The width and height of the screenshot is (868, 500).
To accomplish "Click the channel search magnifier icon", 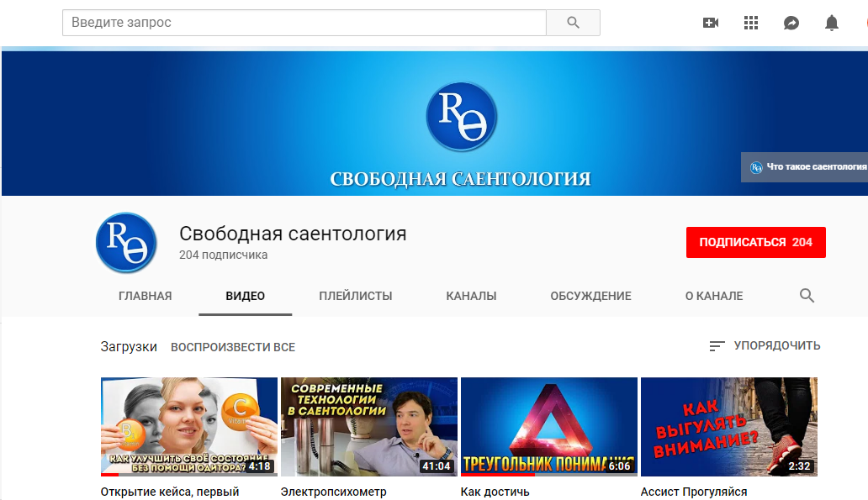I will click(x=807, y=295).
